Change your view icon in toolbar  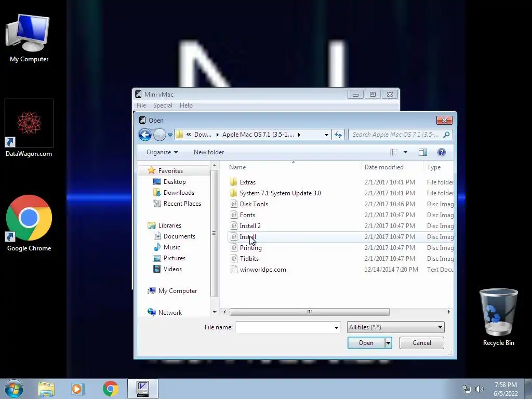[394, 152]
